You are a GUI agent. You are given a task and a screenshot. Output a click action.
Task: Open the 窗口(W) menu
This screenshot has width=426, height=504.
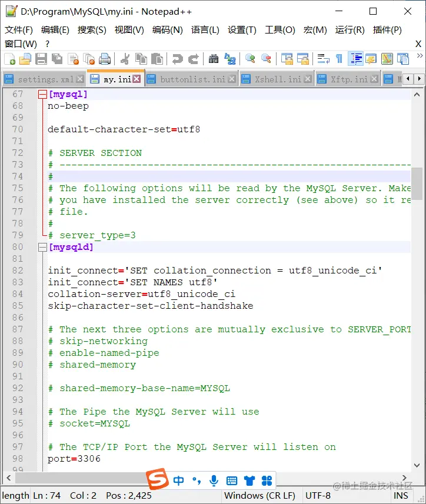point(21,44)
